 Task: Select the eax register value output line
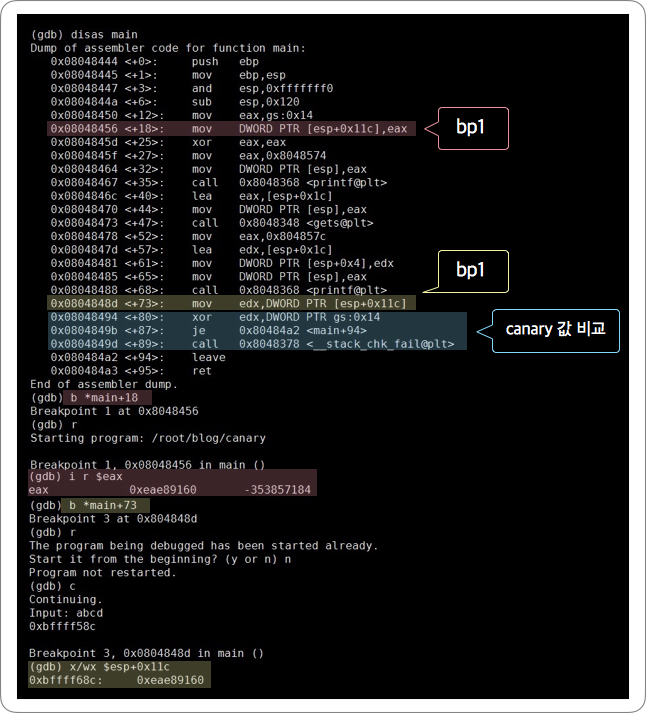[170, 490]
